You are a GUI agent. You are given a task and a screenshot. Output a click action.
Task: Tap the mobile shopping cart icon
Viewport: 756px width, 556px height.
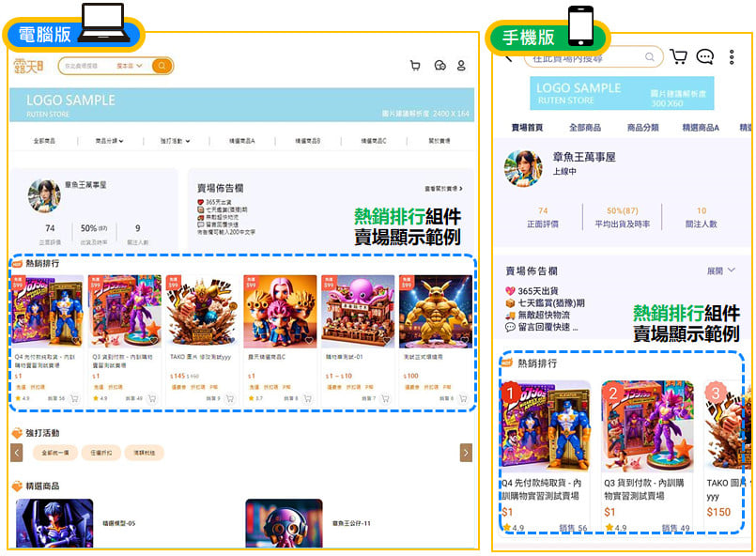(x=678, y=57)
